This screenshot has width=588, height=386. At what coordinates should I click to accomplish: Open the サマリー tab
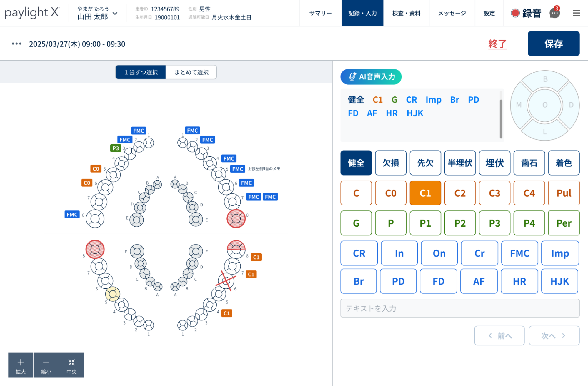(320, 13)
